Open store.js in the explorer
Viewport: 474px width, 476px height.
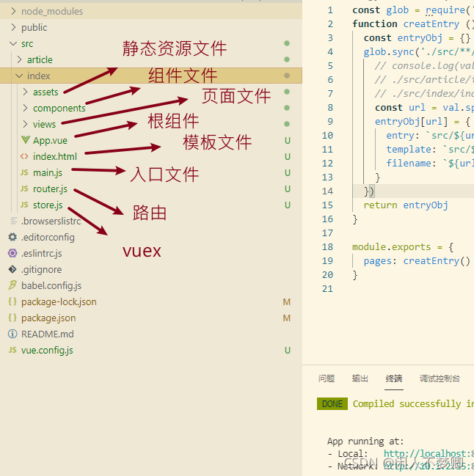coord(48,205)
